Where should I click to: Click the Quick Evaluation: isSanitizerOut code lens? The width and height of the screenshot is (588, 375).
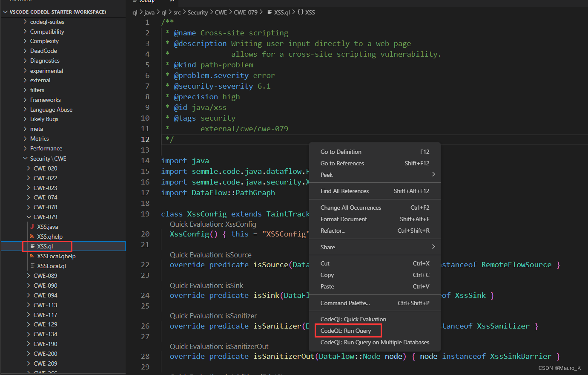pos(219,346)
